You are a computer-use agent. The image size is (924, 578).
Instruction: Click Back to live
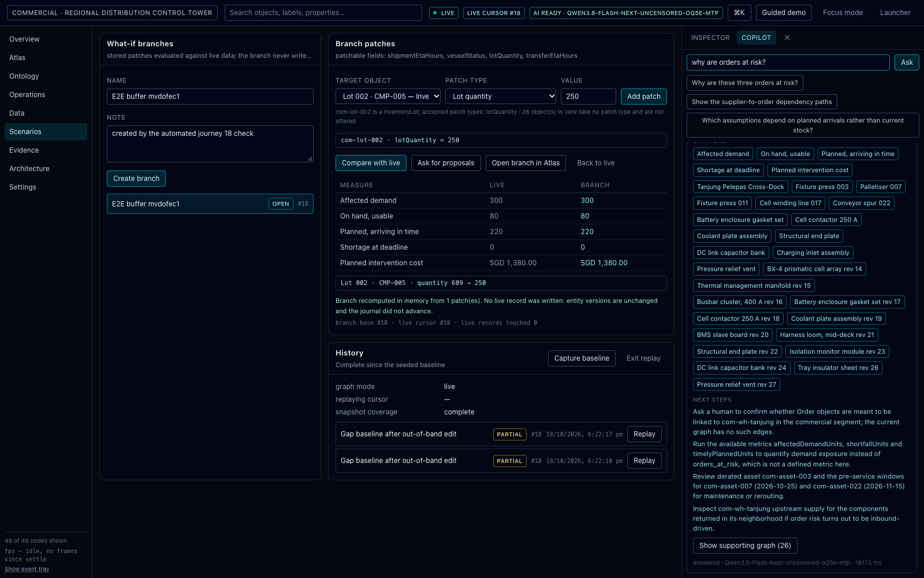point(596,163)
